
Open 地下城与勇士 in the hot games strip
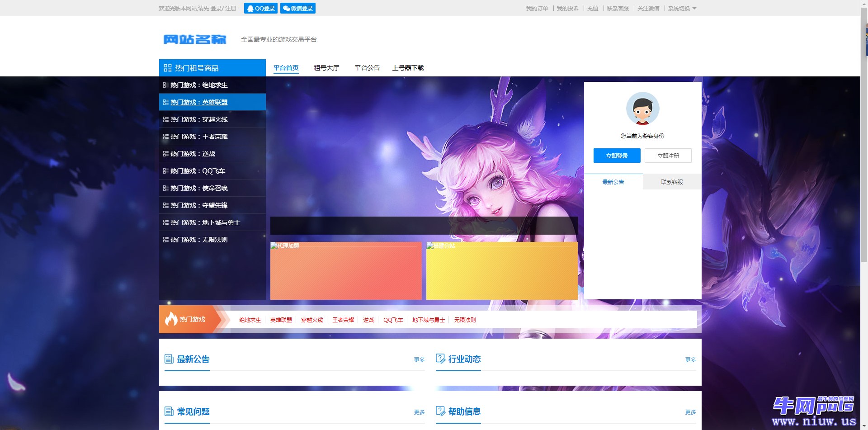click(429, 320)
